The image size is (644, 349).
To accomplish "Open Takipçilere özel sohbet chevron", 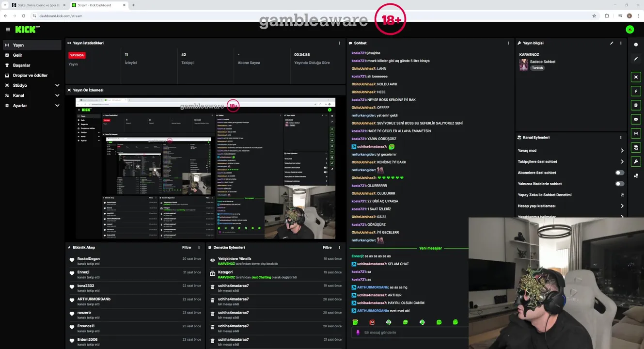I will pos(622,162).
